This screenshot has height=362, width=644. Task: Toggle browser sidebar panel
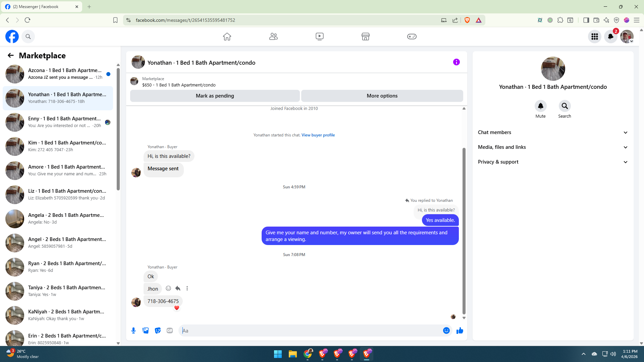tap(586, 20)
